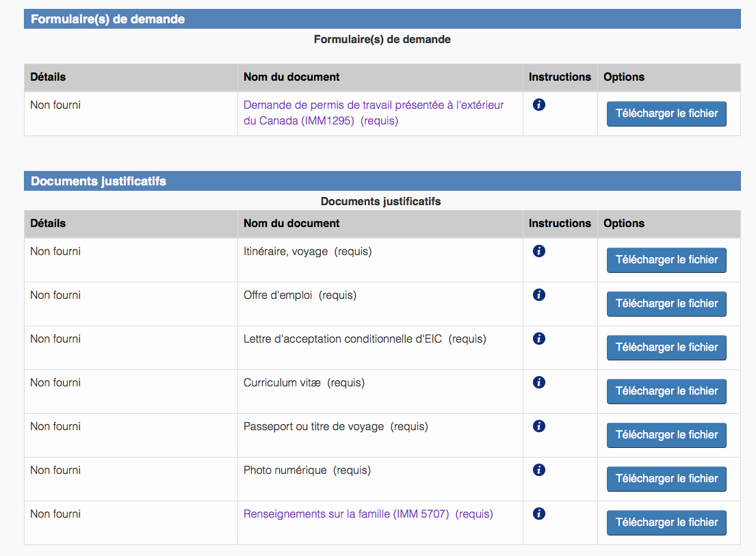Upload the Renseignements sur la famille form
The height and width of the screenshot is (556, 756).
(x=666, y=522)
